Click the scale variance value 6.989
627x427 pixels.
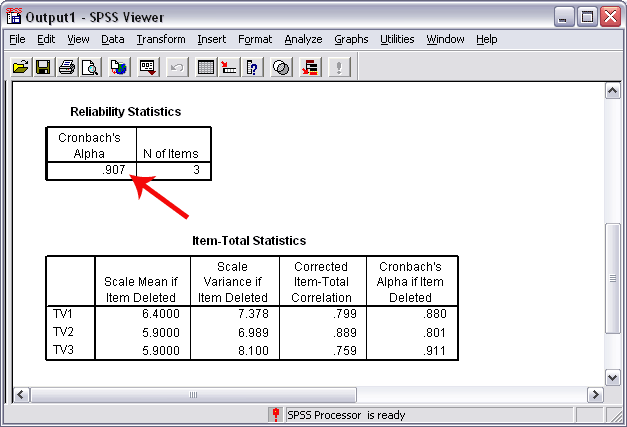coord(254,333)
